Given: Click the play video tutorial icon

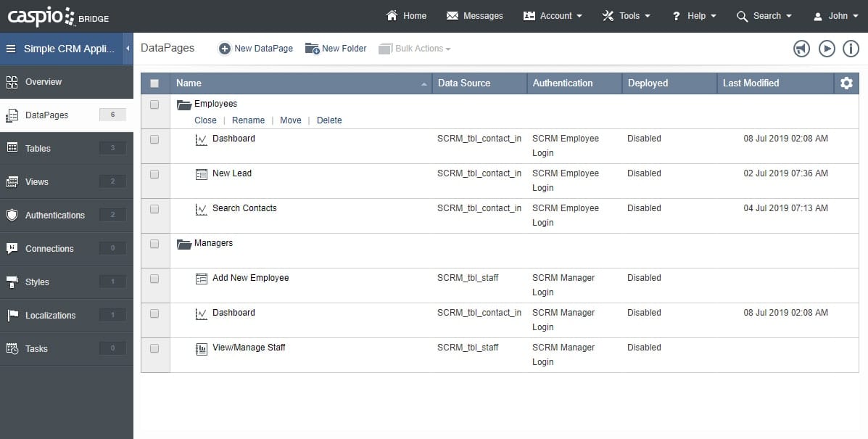Looking at the screenshot, I should pos(826,49).
